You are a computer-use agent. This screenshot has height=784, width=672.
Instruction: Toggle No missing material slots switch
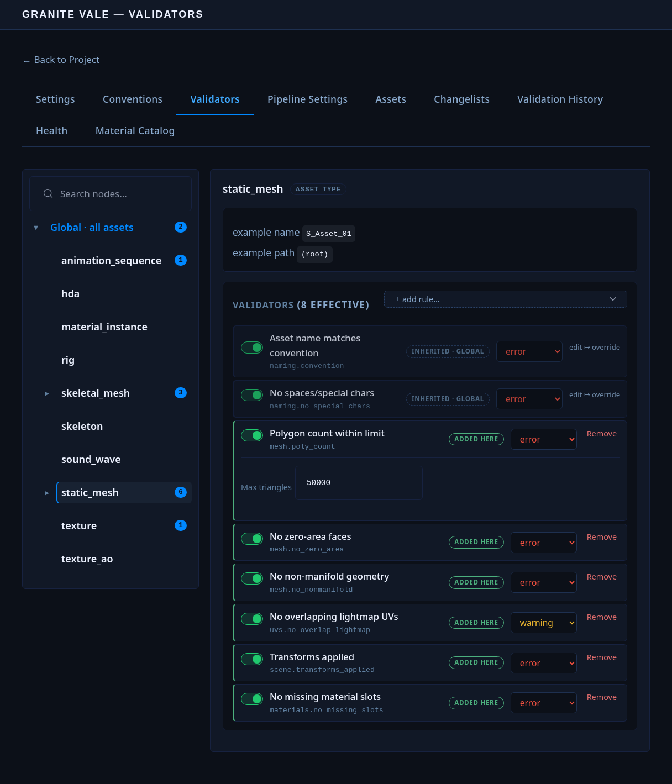tap(252, 699)
